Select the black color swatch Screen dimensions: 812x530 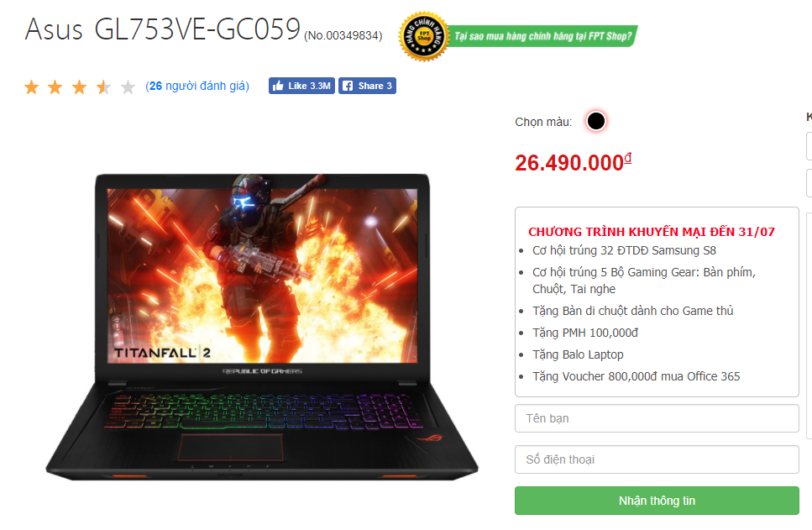coord(596,121)
